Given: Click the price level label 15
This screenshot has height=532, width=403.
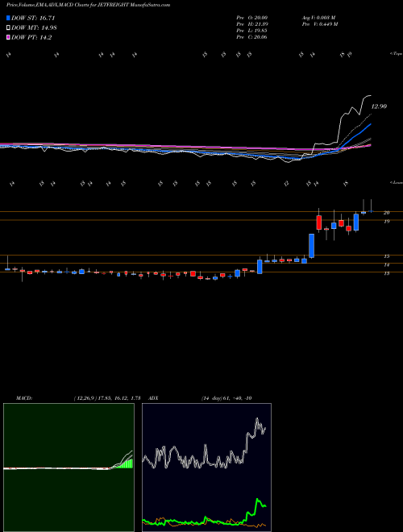Looking at the screenshot, I should tap(386, 256).
